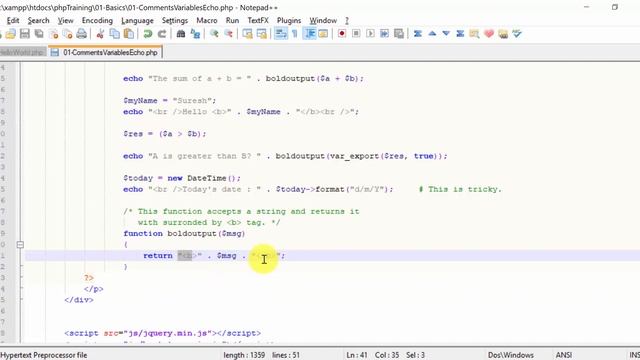This screenshot has height=360, width=640.
Task: Click the 'length : 1359' status bar entry
Action: (244, 355)
